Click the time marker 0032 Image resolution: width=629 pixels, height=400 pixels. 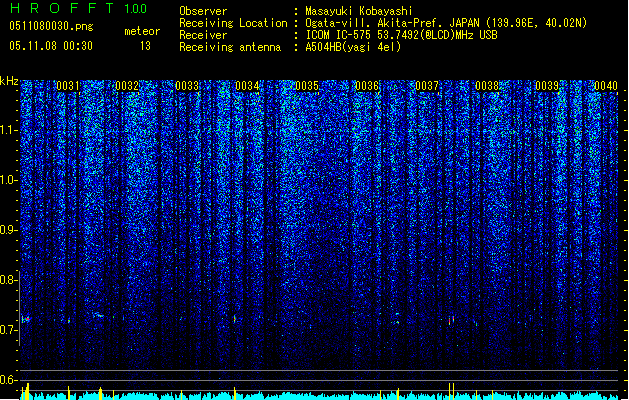127,86
